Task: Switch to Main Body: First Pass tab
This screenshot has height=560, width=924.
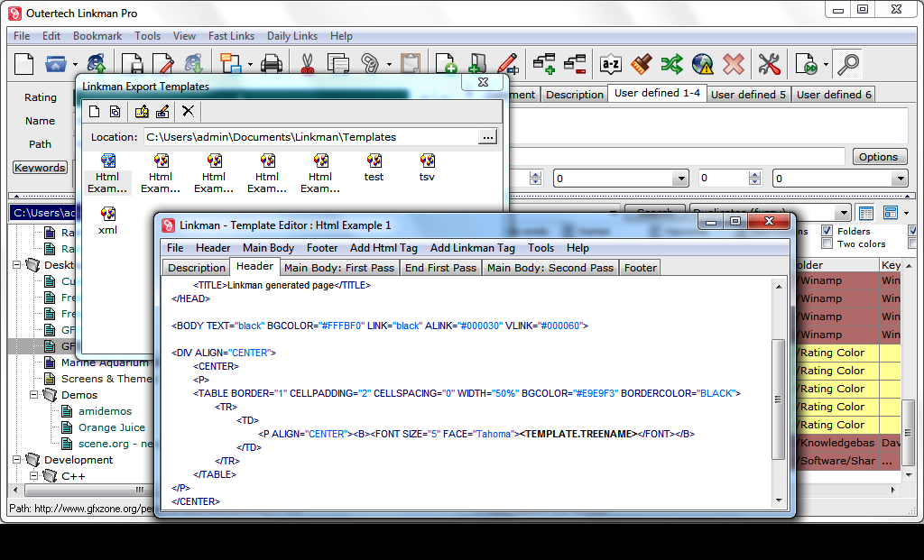Action: (x=339, y=268)
